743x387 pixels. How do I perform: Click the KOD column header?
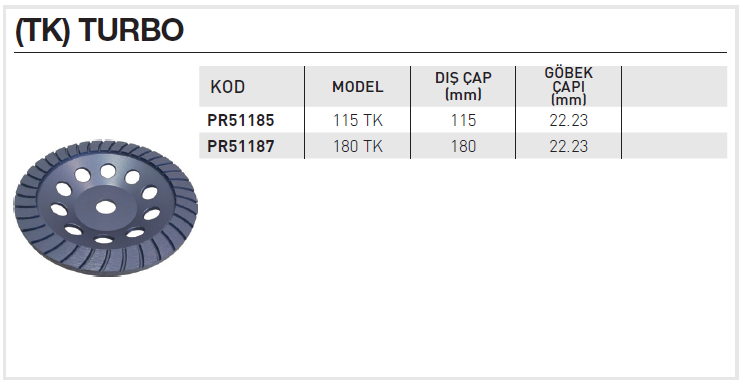pyautogui.click(x=227, y=87)
